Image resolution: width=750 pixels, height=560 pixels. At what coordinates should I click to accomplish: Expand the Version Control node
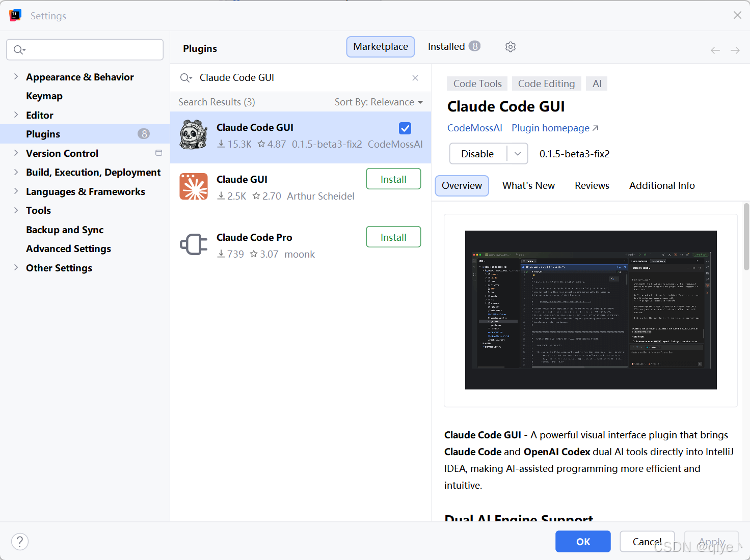click(16, 153)
